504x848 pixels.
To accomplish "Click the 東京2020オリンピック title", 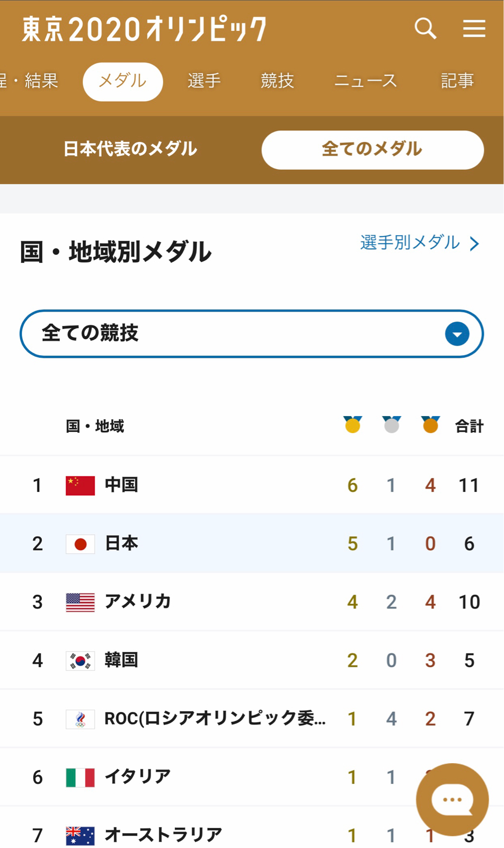I will pos(144,29).
